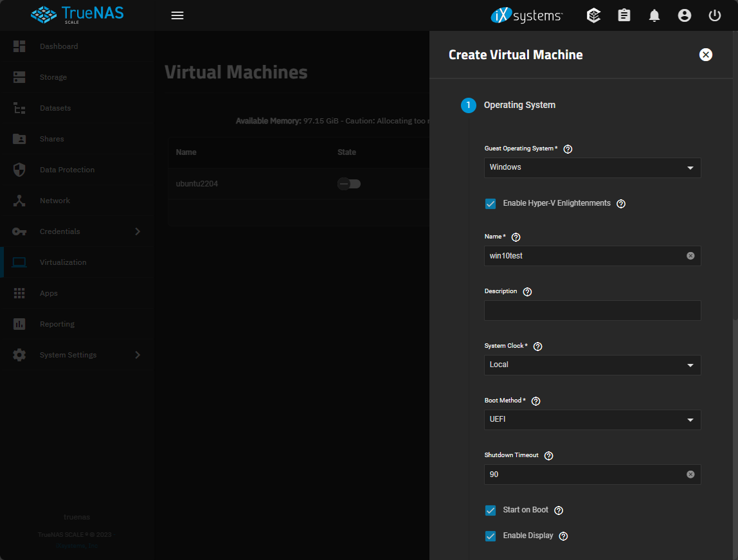Show help tooltip for Boot Method
The height and width of the screenshot is (560, 738).
(535, 401)
